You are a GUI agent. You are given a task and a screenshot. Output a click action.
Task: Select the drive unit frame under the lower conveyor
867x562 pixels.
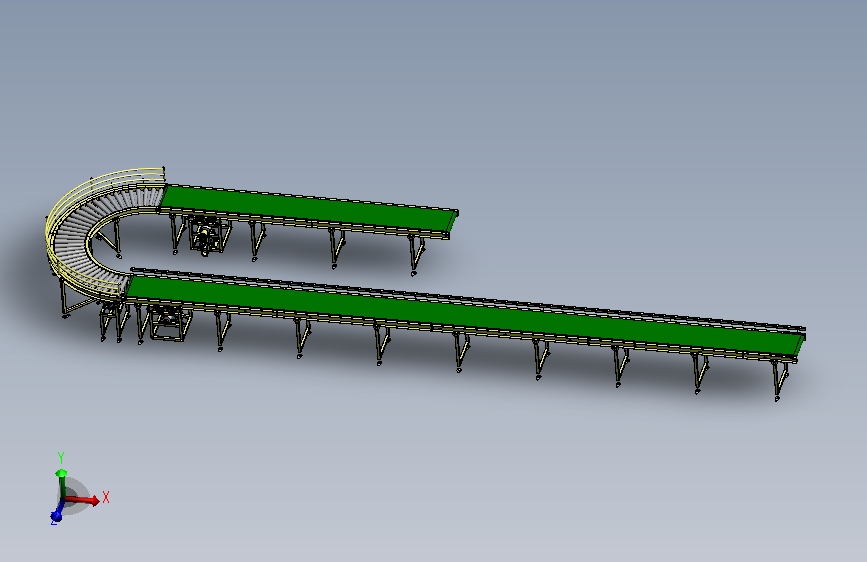(170, 324)
